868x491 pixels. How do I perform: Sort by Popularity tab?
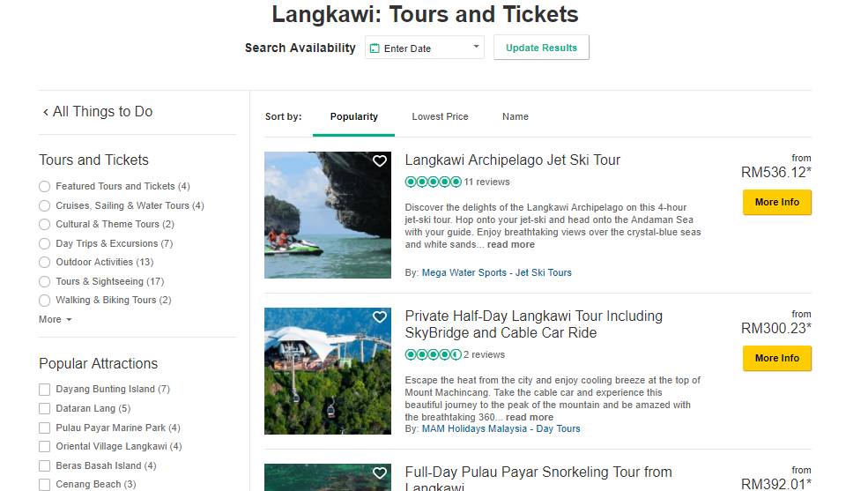click(353, 116)
